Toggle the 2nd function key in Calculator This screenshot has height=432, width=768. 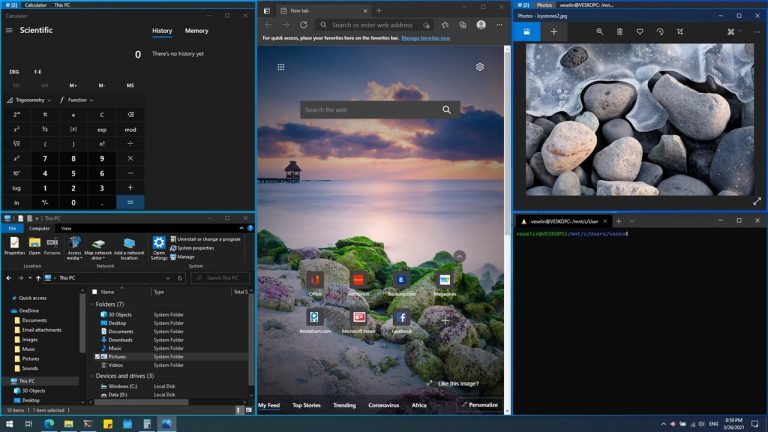point(17,115)
